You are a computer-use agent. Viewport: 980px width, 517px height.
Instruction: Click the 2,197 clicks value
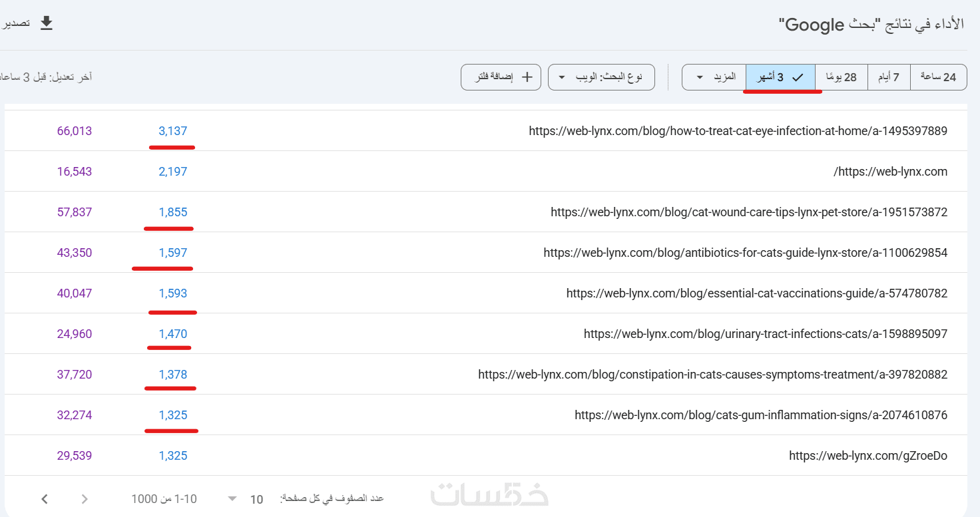pos(173,172)
